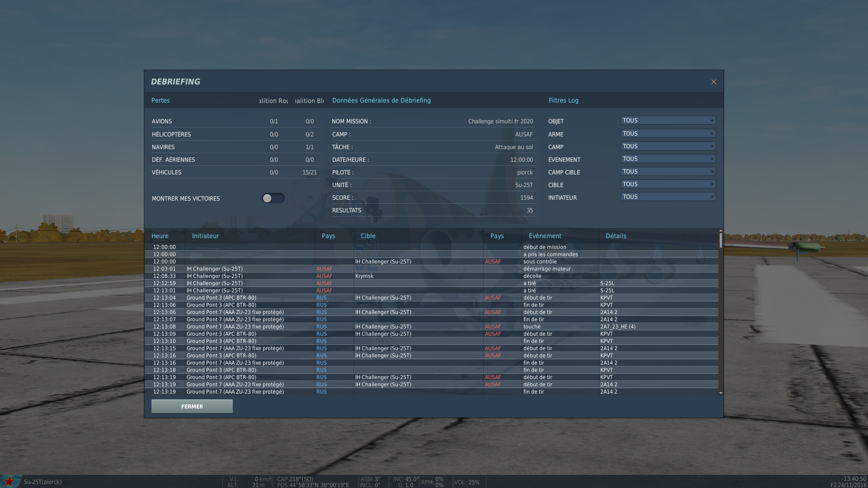Click the red star icon in the status bar

(9, 481)
